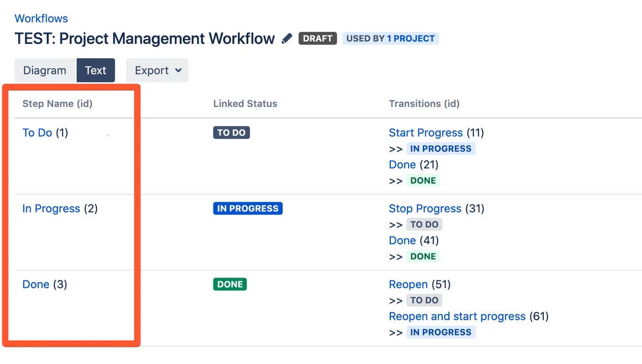The width and height of the screenshot is (642, 364).
Task: Open the In Progress (2) step link
Action: tap(51, 208)
